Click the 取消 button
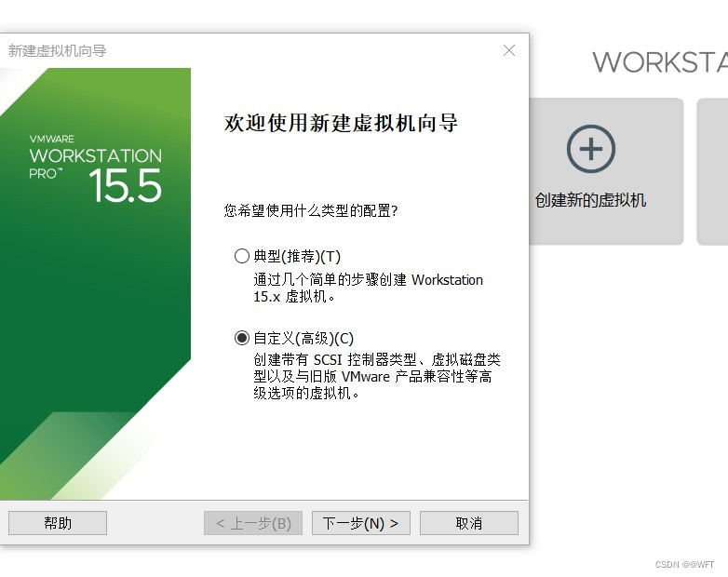Screen dimensions: 728x577 pyautogui.click(x=469, y=523)
